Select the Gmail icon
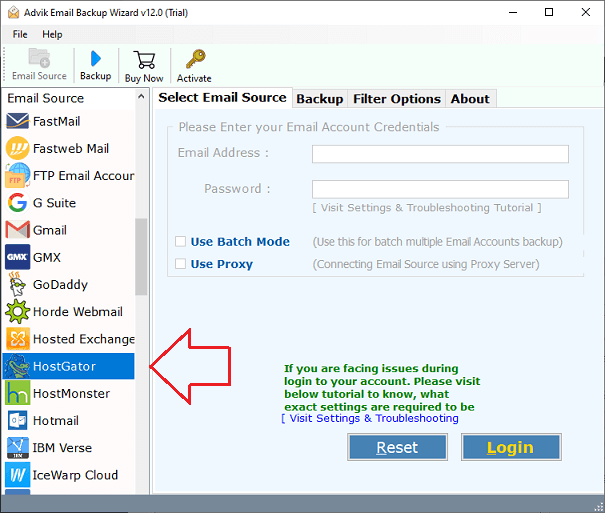605x513 pixels. coord(17,230)
